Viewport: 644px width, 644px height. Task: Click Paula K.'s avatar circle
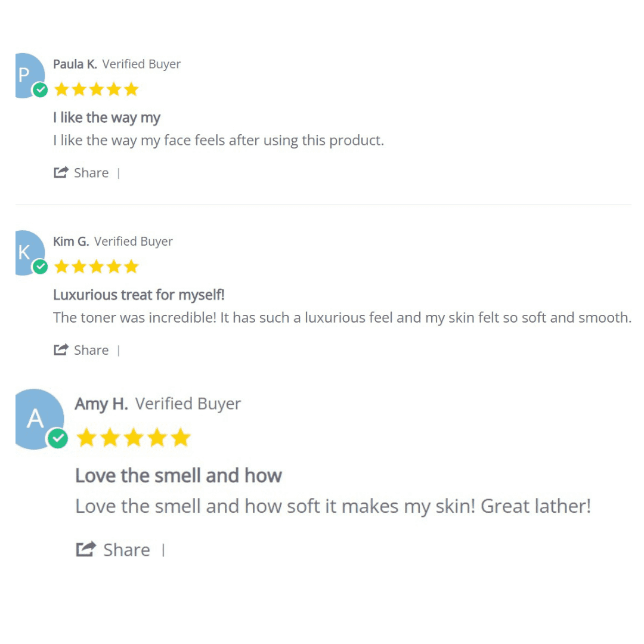(26, 73)
